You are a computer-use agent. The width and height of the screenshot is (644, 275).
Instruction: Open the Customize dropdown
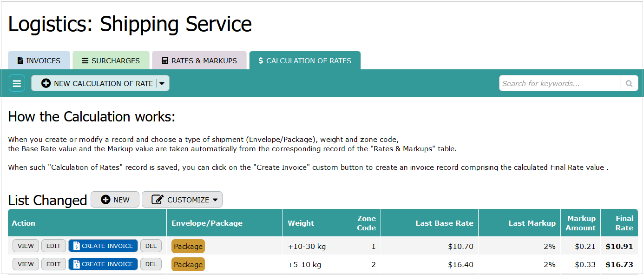(x=182, y=200)
